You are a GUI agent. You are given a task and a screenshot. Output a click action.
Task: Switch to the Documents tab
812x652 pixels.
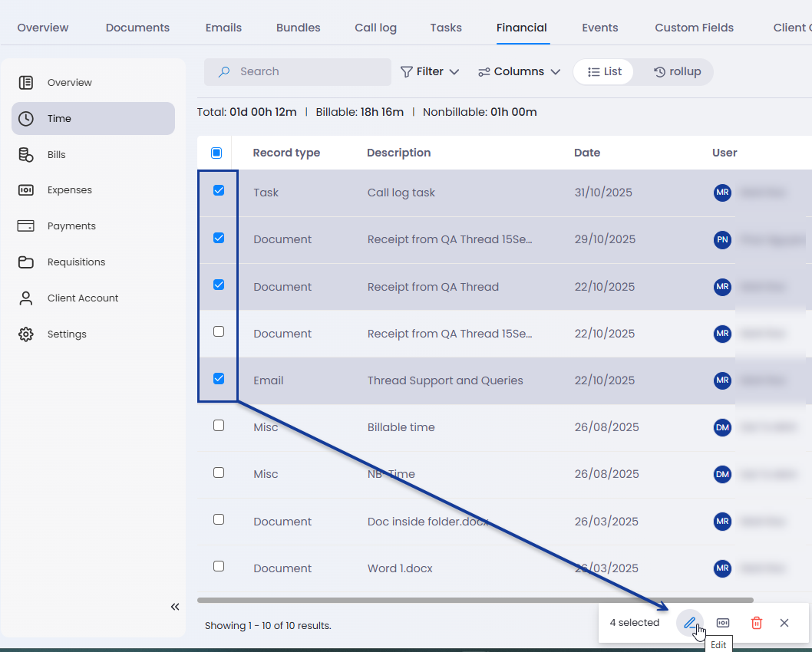click(x=137, y=28)
